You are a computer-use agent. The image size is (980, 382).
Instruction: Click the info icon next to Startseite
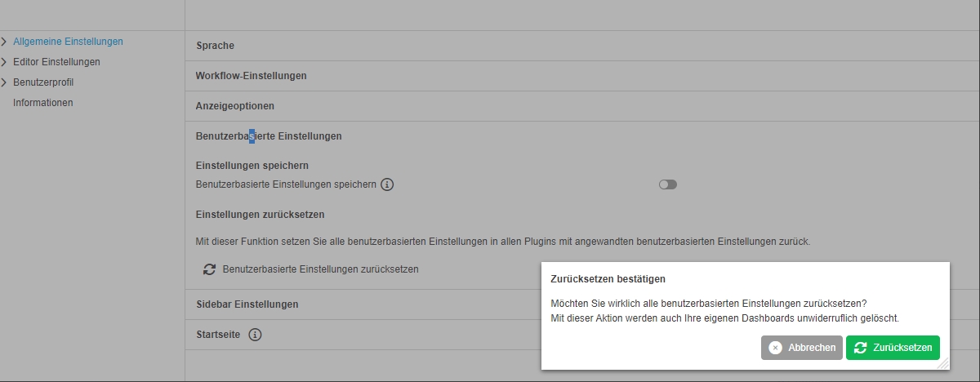click(255, 335)
